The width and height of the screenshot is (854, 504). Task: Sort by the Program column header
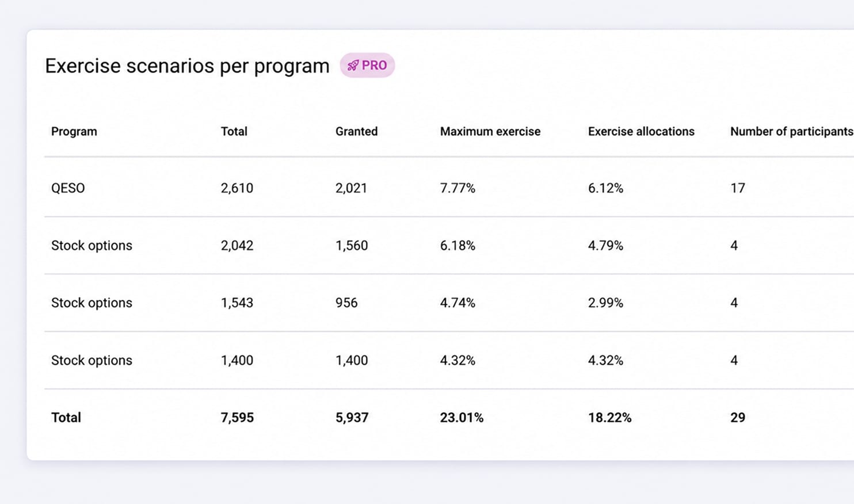point(74,131)
